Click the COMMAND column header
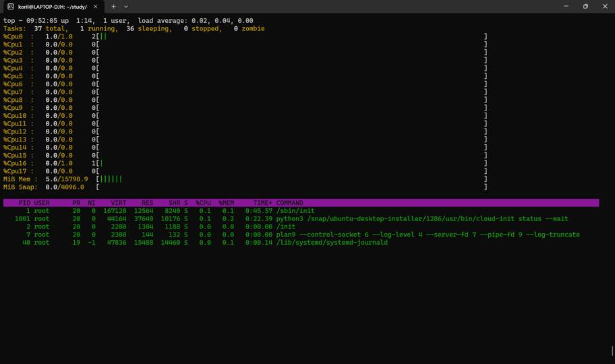The height and width of the screenshot is (364, 615). 289,203
